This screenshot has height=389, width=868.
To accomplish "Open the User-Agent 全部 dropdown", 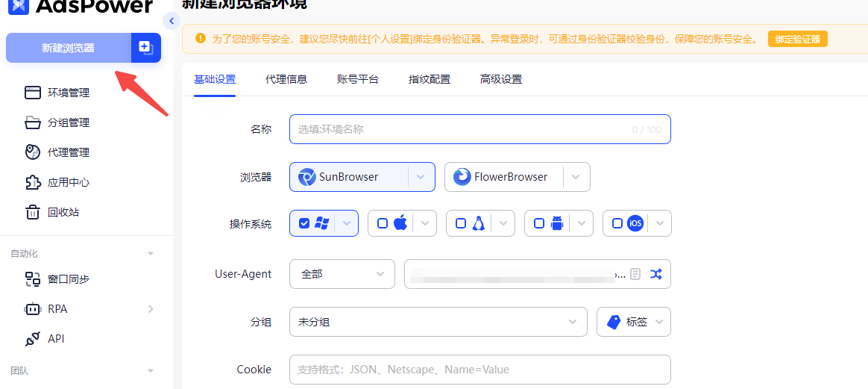I will tap(342, 274).
